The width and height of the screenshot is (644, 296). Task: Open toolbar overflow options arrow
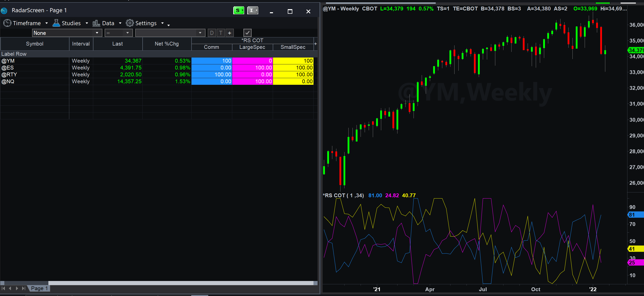169,25
